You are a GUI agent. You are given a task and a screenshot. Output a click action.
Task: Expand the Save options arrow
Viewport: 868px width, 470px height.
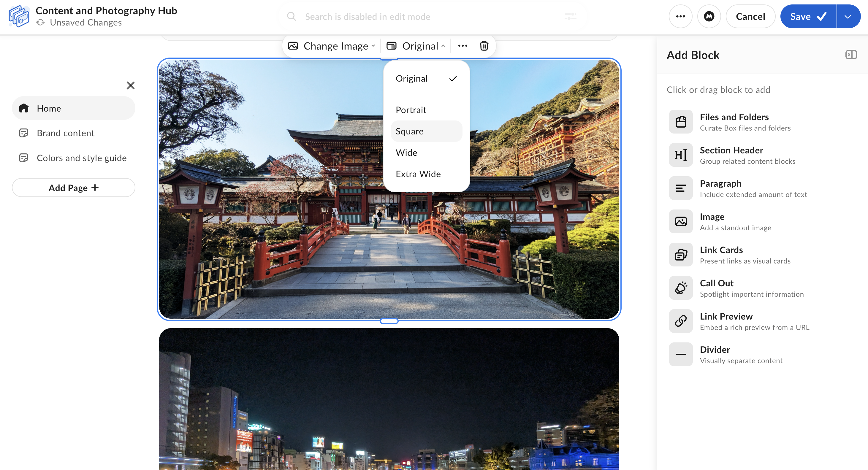[x=848, y=17]
